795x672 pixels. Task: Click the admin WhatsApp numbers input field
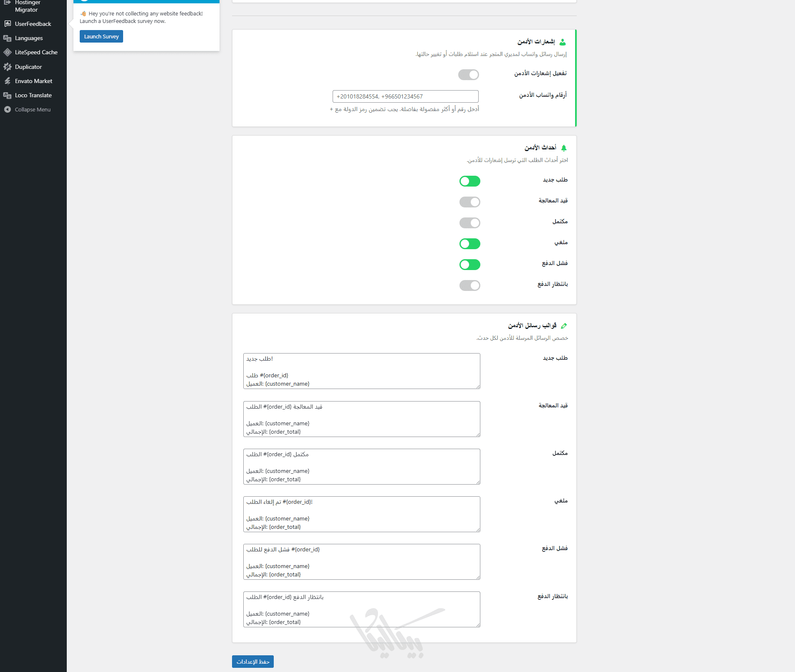(x=405, y=96)
